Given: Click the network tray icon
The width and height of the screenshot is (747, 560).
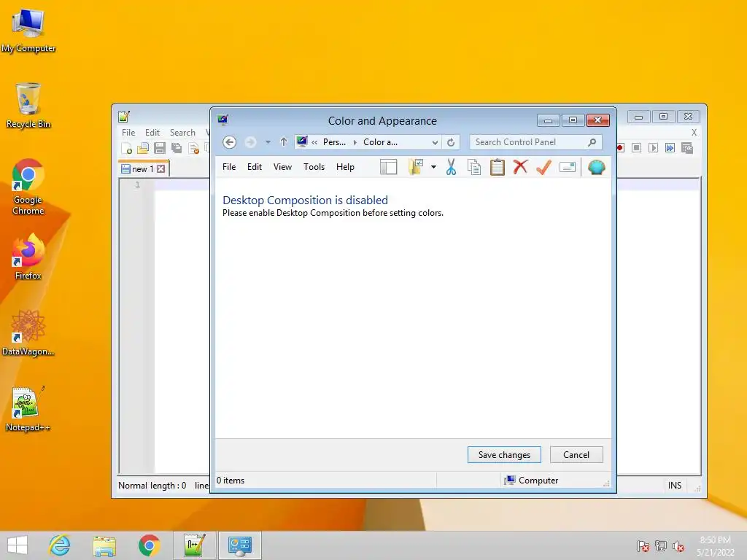Looking at the screenshot, I should (661, 545).
